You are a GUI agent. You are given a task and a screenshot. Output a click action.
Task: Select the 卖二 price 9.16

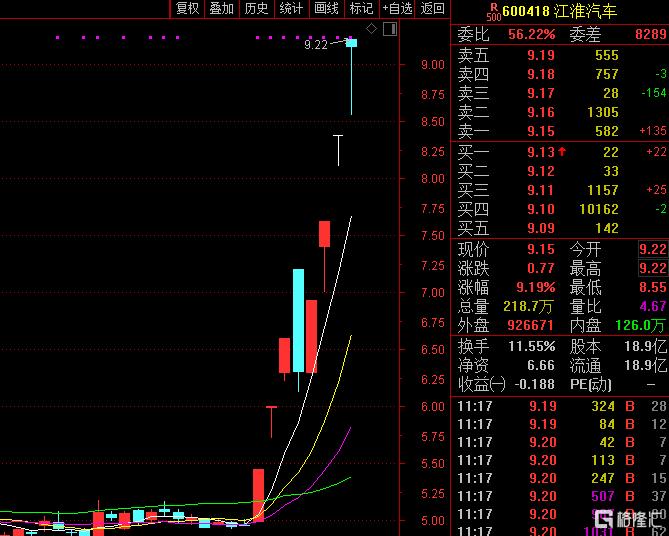(541, 112)
